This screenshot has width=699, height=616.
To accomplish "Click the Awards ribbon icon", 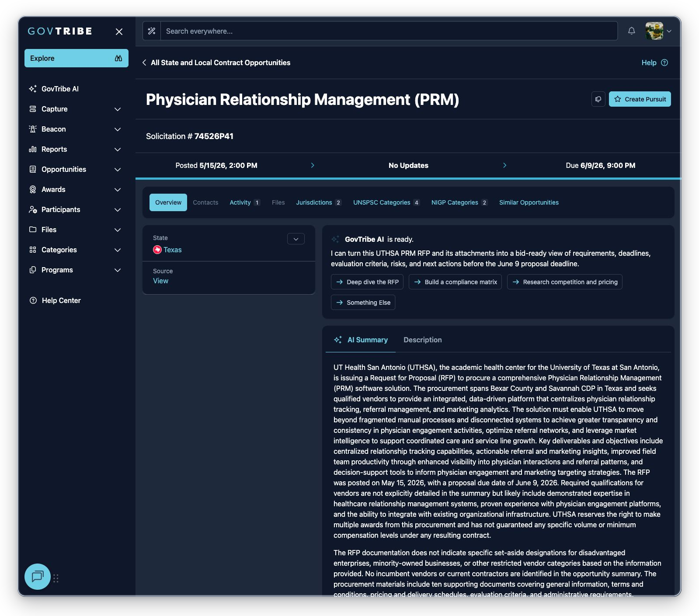I will click(33, 189).
